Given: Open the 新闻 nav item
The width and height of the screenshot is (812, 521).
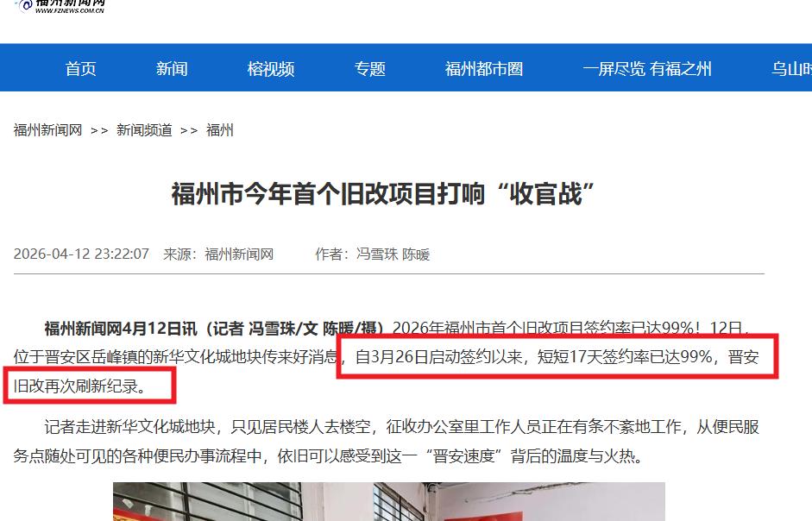Looking at the screenshot, I should [x=172, y=68].
